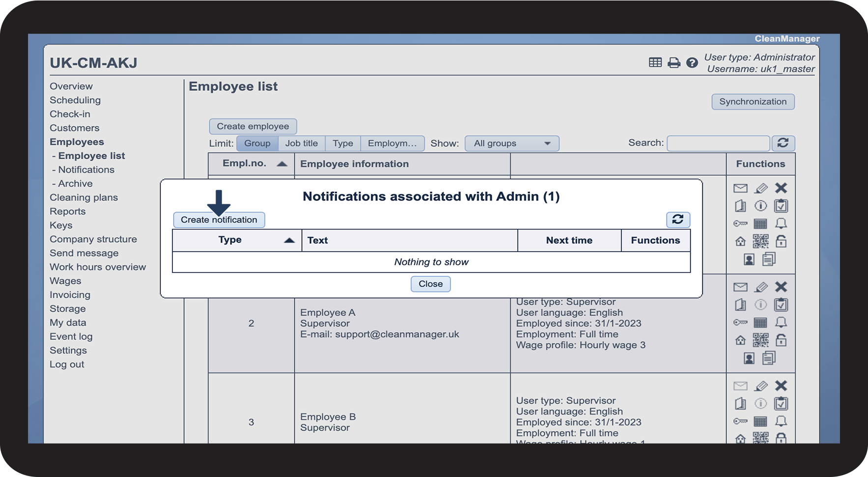
Task: Sort notifications by Type column arrow
Action: coord(289,240)
